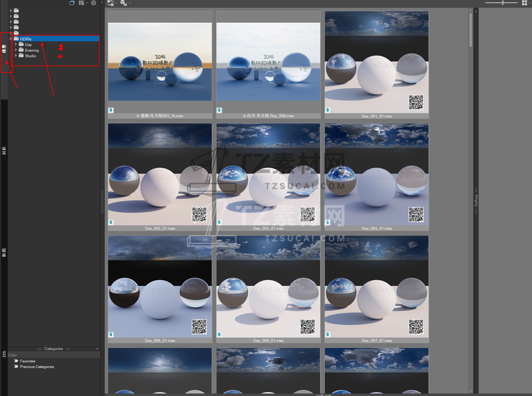532x396 pixels.
Task: Switch to the 材质 side tab
Action: tap(4, 151)
